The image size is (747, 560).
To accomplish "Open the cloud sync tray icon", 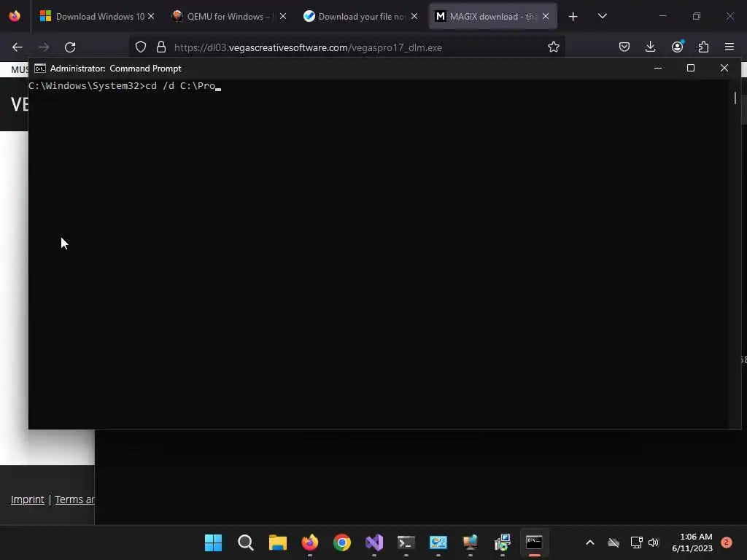I will [614, 542].
